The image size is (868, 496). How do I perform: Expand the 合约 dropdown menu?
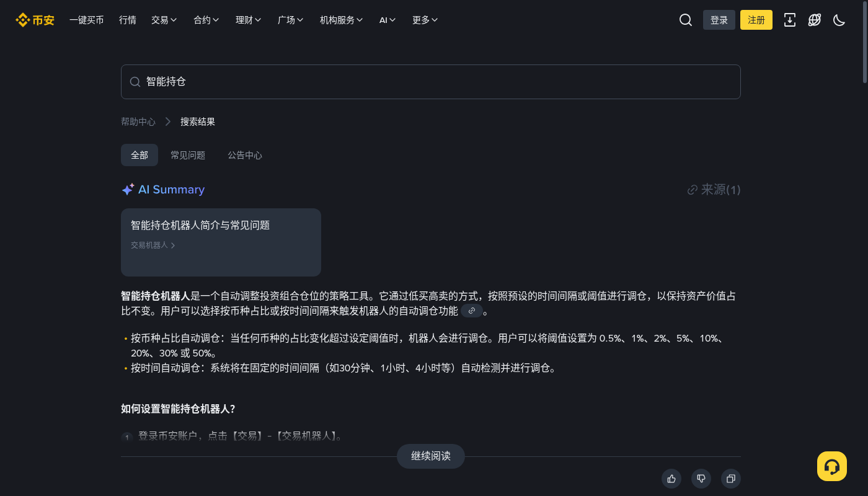click(x=206, y=20)
